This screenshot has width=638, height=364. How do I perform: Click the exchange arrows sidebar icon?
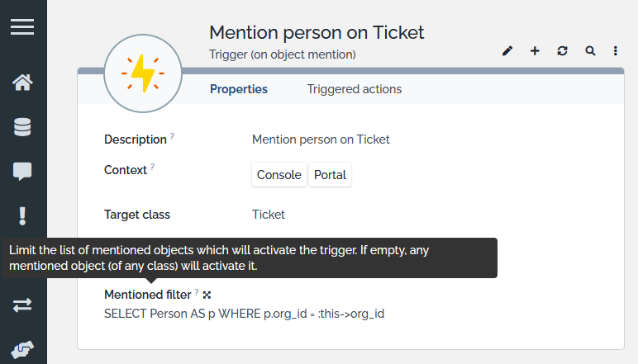coord(22,305)
